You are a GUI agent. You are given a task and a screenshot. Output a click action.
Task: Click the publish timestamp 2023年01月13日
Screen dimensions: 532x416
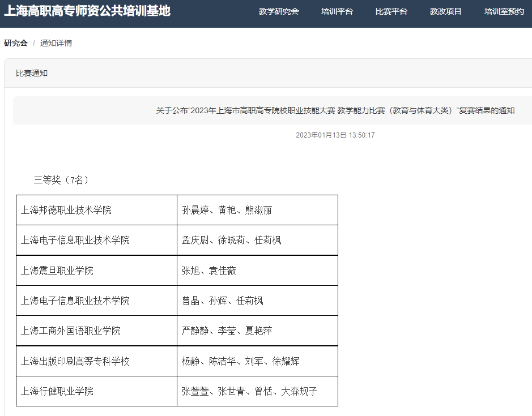point(335,135)
